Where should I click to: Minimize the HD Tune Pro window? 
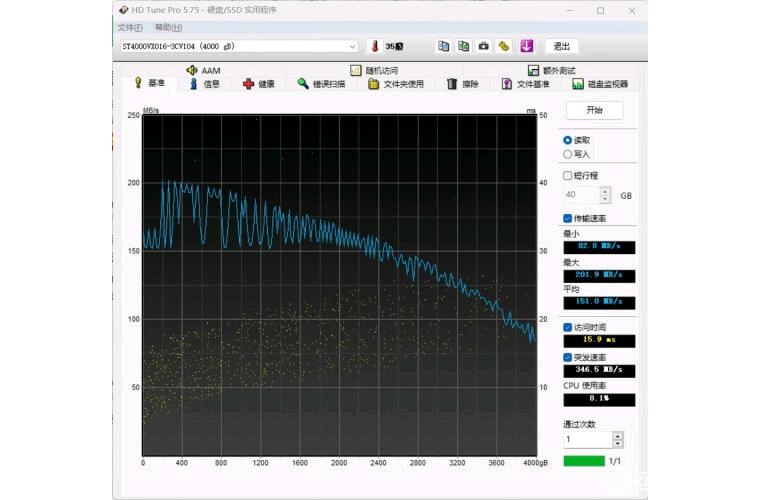(x=570, y=10)
